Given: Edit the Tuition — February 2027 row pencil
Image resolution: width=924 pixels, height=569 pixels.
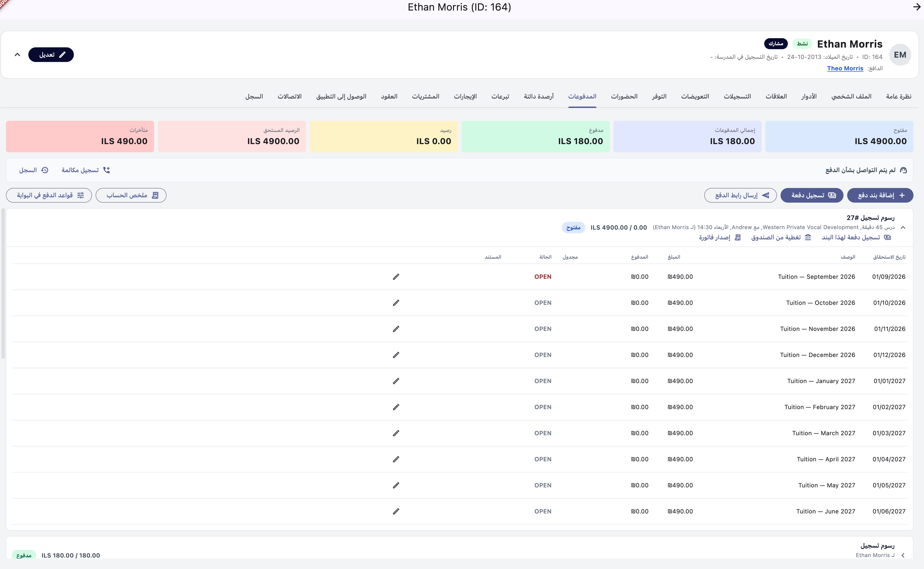Looking at the screenshot, I should [x=396, y=407].
